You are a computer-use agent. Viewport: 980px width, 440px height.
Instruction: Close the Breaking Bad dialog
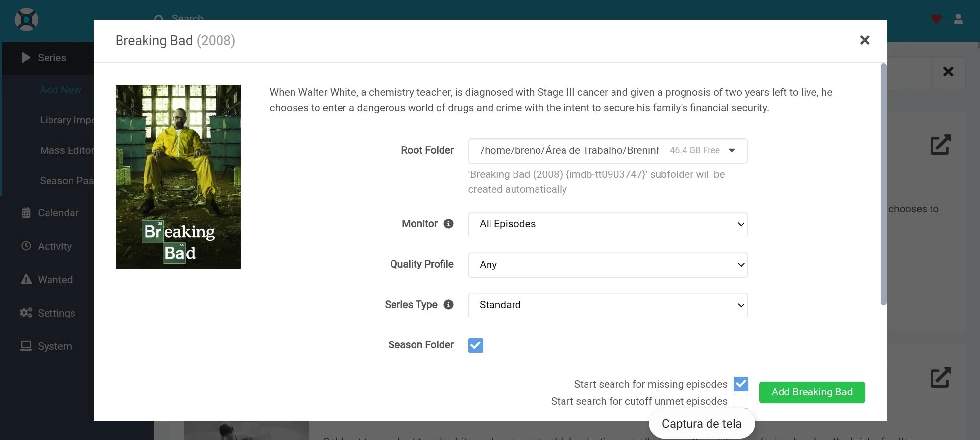(x=865, y=40)
